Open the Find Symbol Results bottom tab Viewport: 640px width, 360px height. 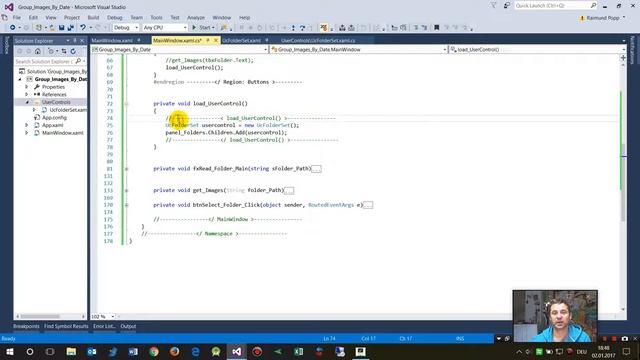pyautogui.click(x=66, y=326)
